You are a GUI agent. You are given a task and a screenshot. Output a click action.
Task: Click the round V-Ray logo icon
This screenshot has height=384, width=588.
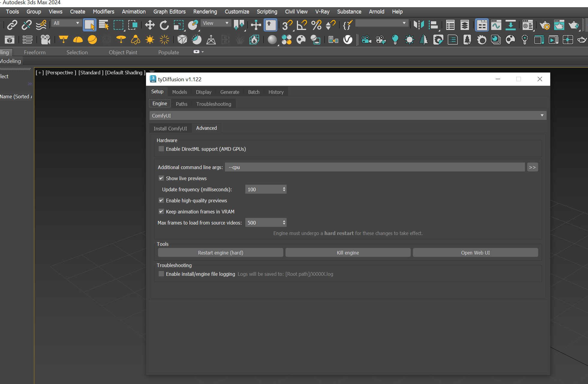(x=348, y=40)
